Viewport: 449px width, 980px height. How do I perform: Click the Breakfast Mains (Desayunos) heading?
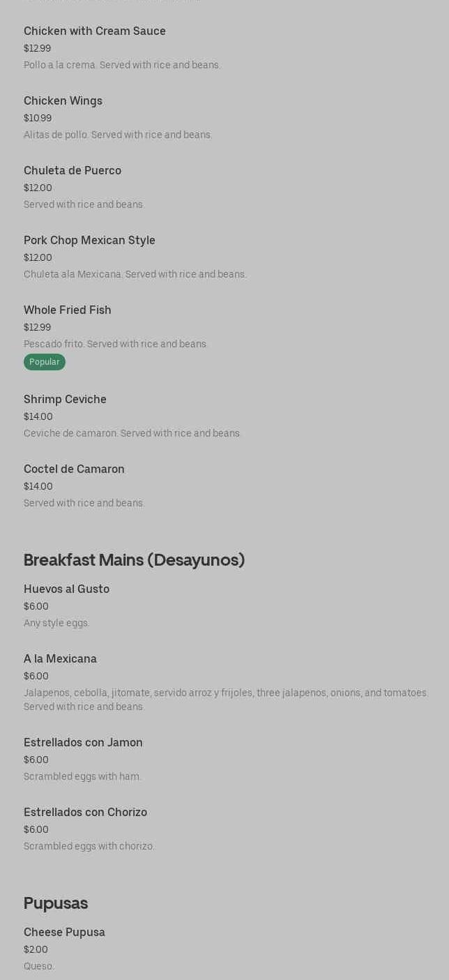coord(134,560)
